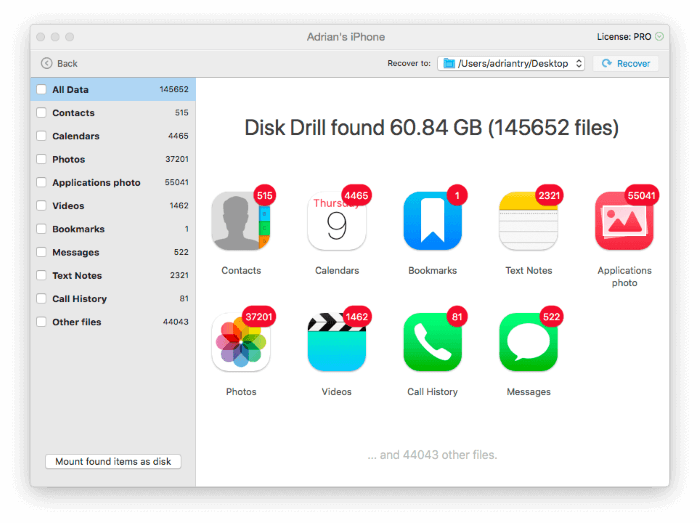Screen dimensions: 700x523
Task: Click the Other files label in sidebar
Action: [x=76, y=322]
